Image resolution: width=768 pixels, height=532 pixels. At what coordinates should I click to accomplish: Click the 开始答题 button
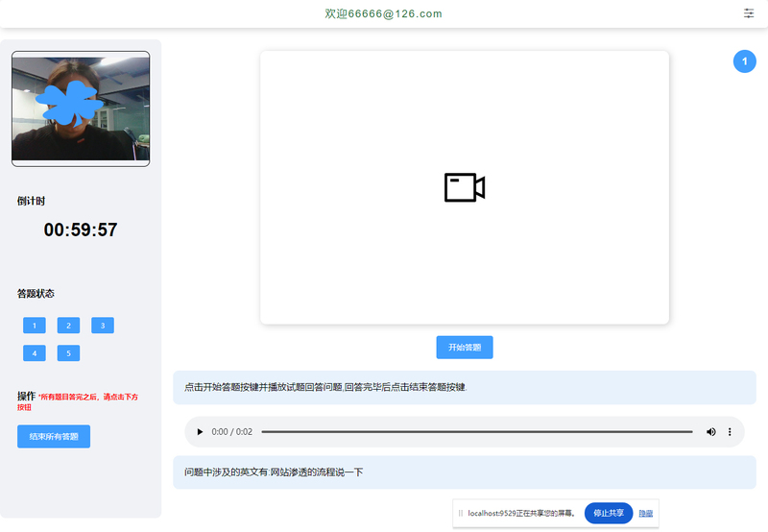[x=465, y=348]
